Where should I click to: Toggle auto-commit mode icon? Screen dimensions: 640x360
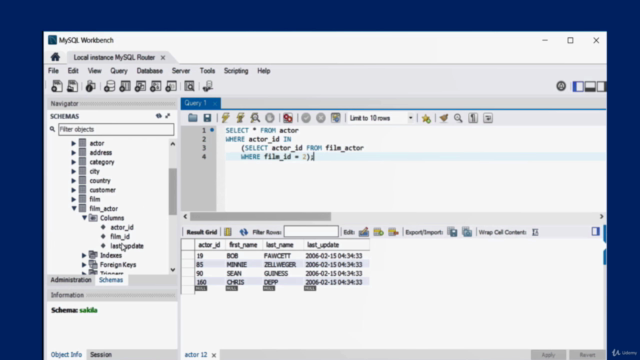tap(336, 118)
